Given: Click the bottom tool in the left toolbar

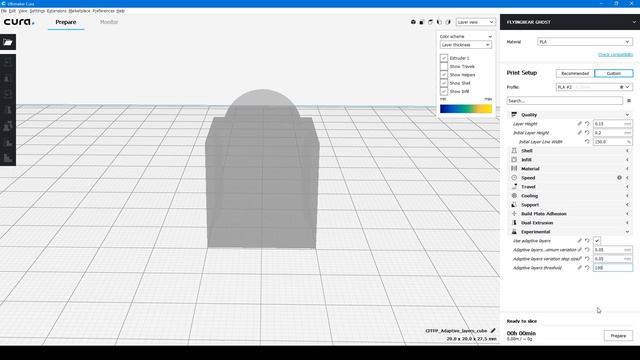Looking at the screenshot, I should tap(8, 158).
